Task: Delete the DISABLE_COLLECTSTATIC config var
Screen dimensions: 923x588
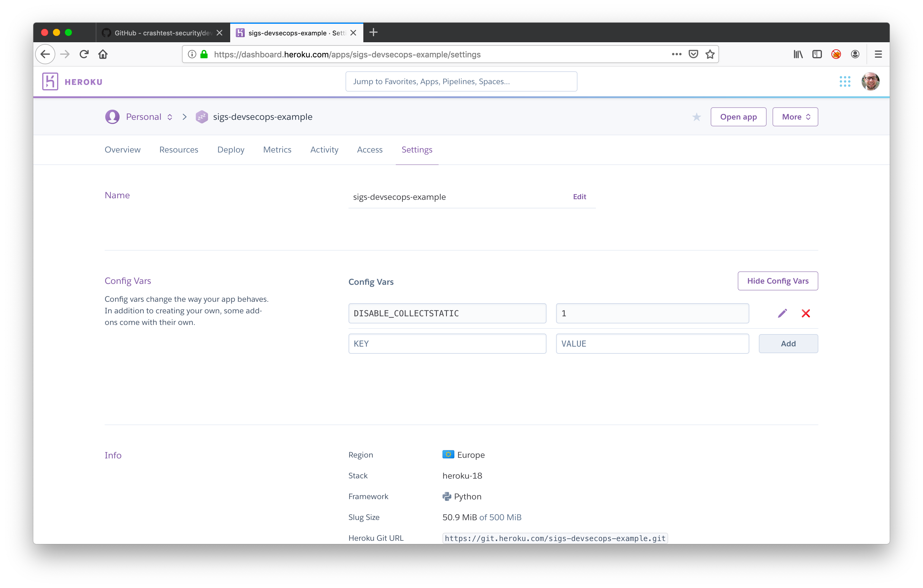Action: click(x=806, y=313)
